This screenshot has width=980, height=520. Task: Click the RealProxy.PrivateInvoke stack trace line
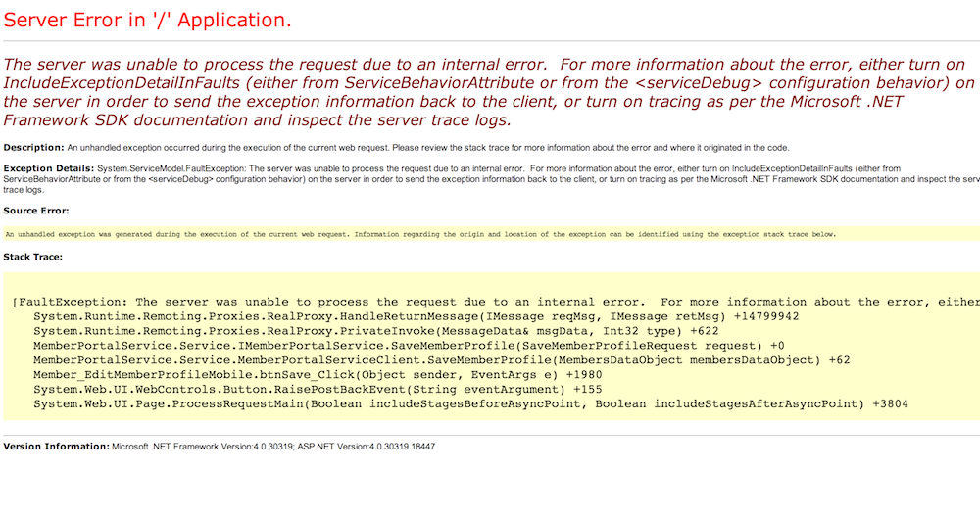coord(372,332)
